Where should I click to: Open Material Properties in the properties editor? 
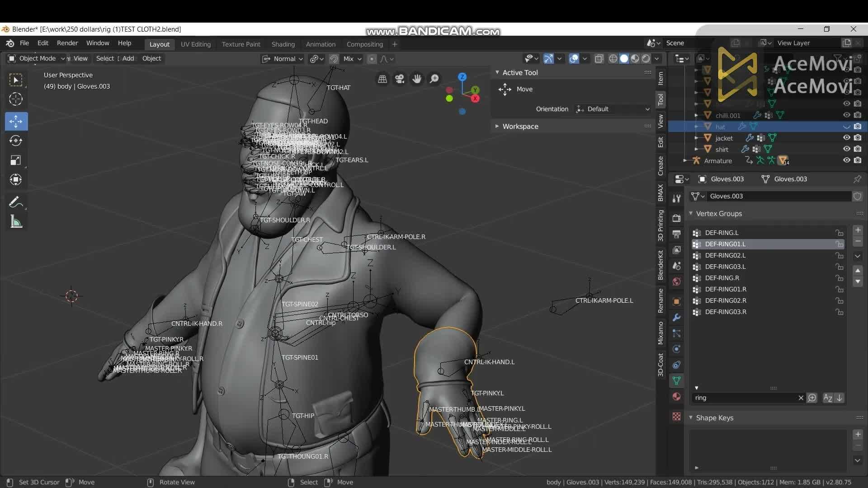677,397
